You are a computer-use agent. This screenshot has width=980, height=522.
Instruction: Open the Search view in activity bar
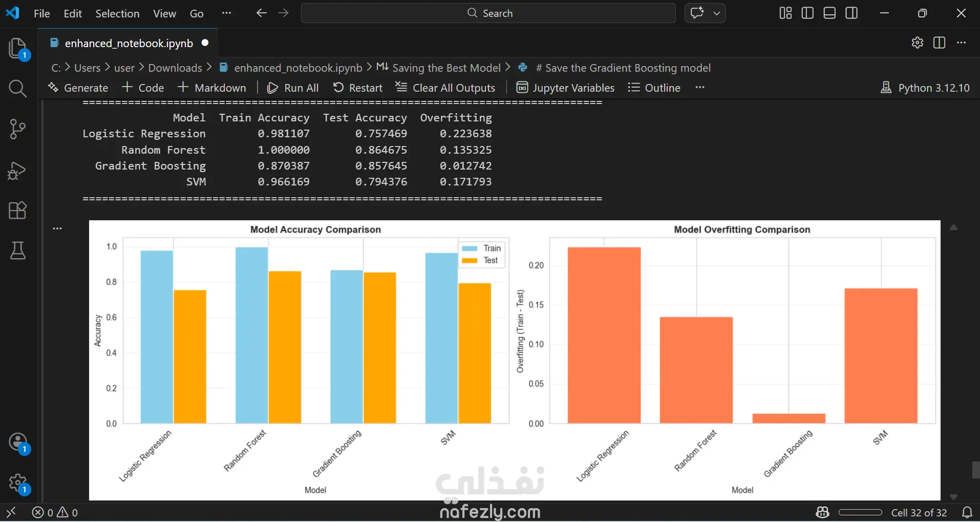click(x=18, y=89)
